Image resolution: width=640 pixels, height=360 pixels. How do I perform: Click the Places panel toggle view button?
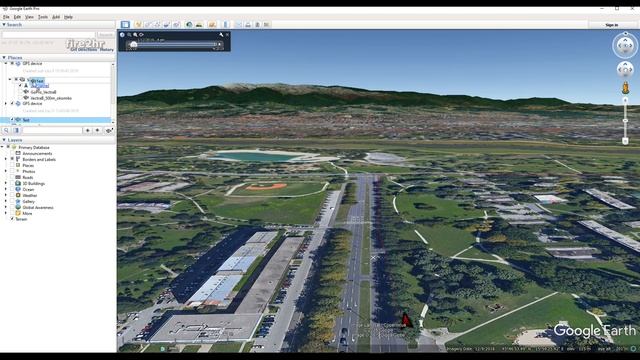(x=16, y=130)
